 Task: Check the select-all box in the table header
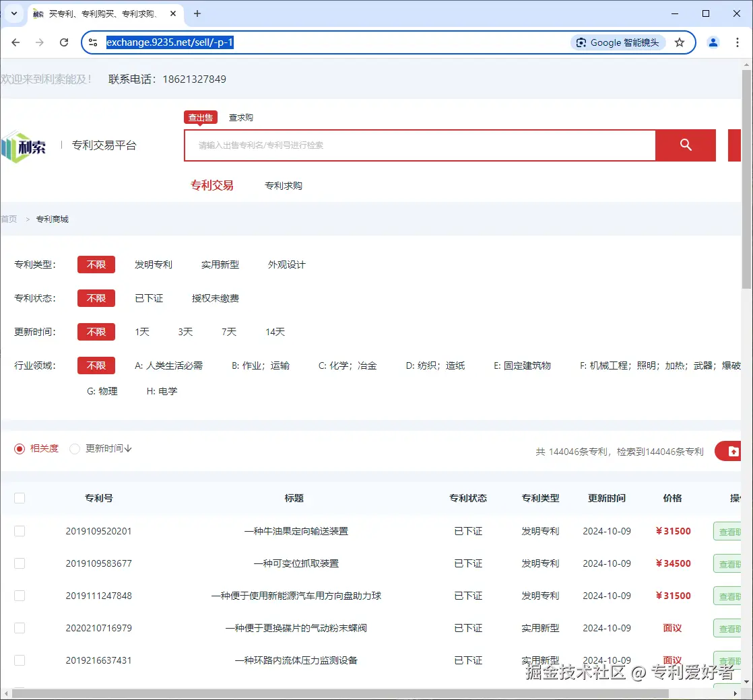(20, 498)
